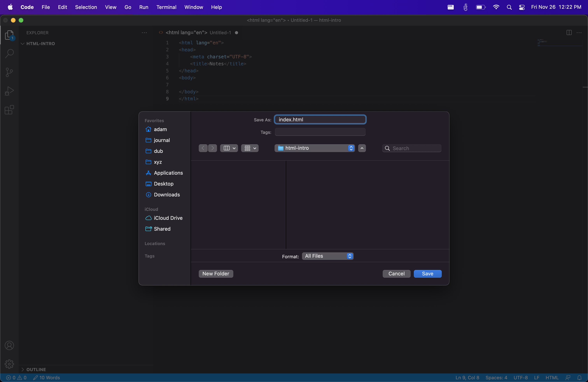This screenshot has width=588, height=382.
Task: Change UTF-8 encoding in status bar
Action: [x=521, y=378]
